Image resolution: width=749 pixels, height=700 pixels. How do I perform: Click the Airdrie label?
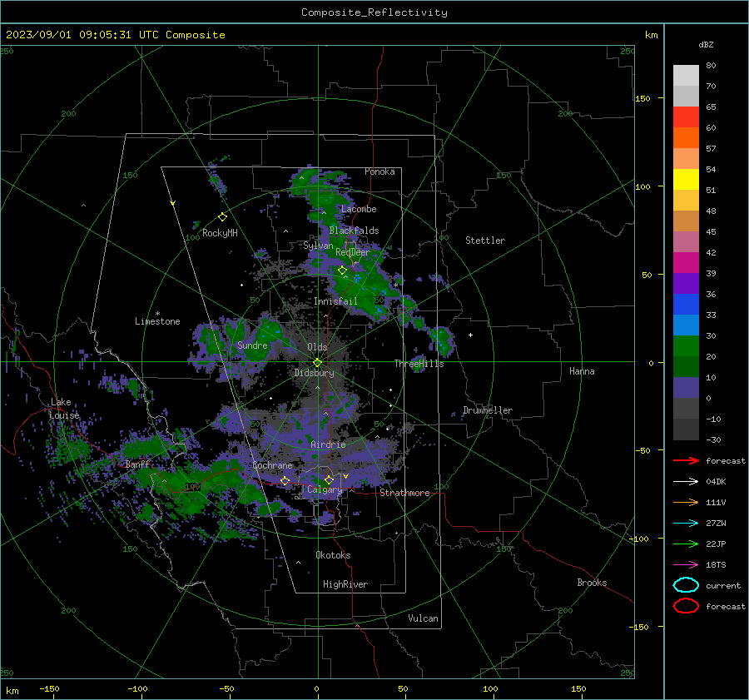[x=328, y=444]
